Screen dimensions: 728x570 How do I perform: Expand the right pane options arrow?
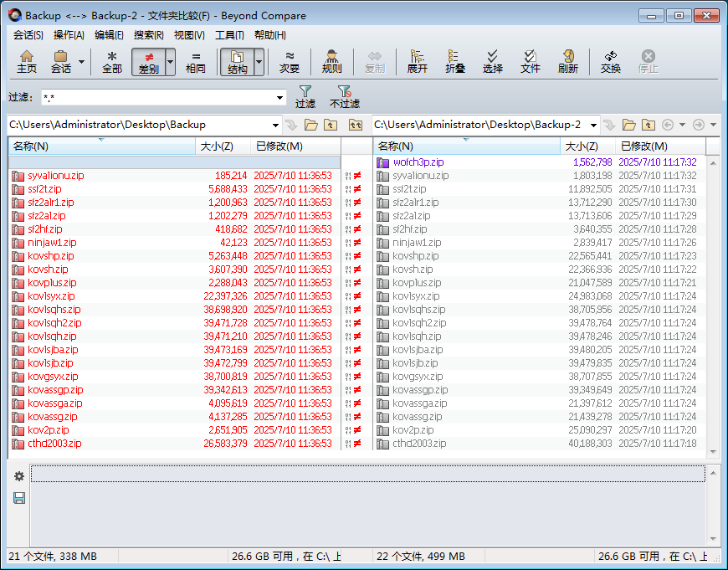pyautogui.click(x=713, y=125)
